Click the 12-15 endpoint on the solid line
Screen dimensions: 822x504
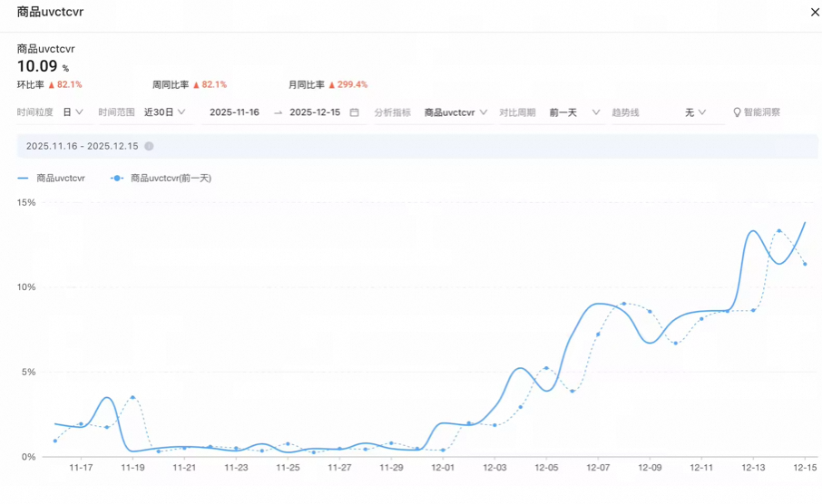point(805,223)
